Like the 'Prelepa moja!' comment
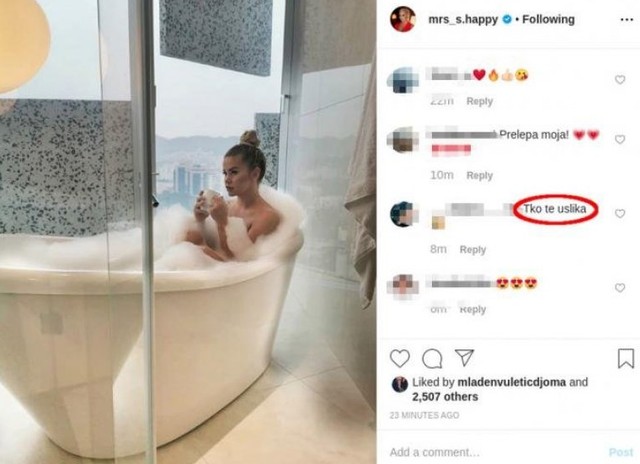 point(620,140)
